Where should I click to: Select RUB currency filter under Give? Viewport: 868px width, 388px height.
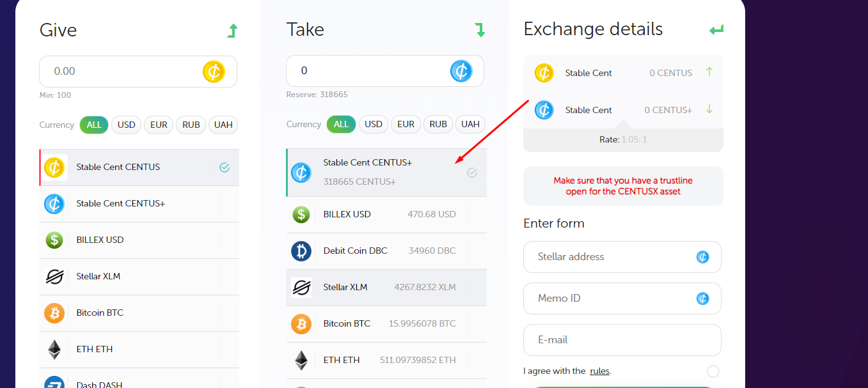pos(191,125)
